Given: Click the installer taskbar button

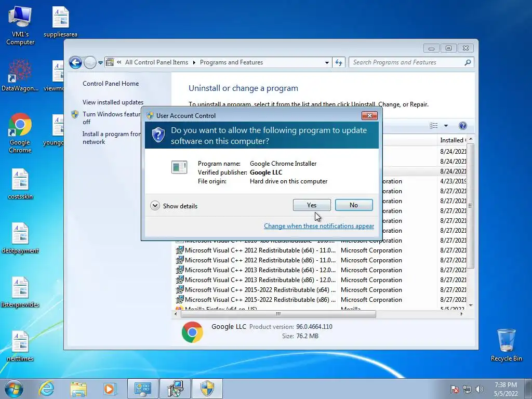Looking at the screenshot, I should click(x=175, y=389).
